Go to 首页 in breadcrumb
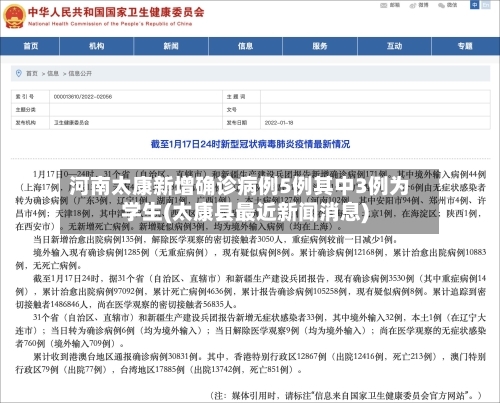 click(x=32, y=73)
